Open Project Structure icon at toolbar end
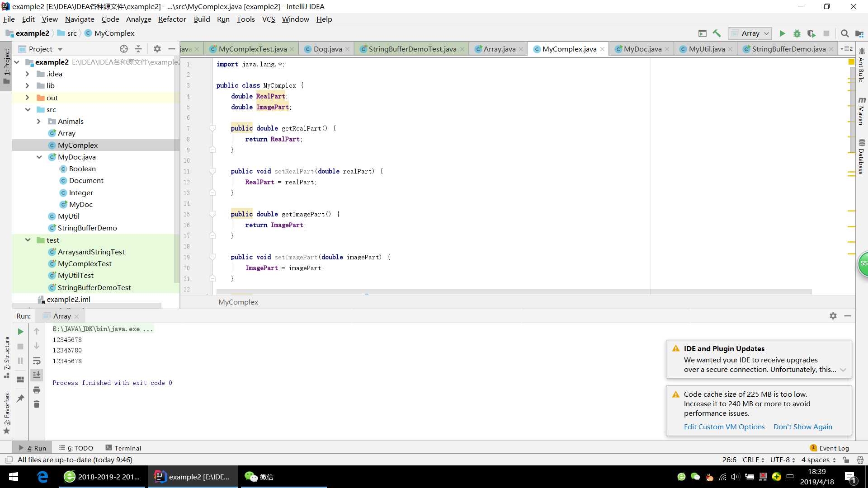The image size is (868, 488). pyautogui.click(x=859, y=33)
